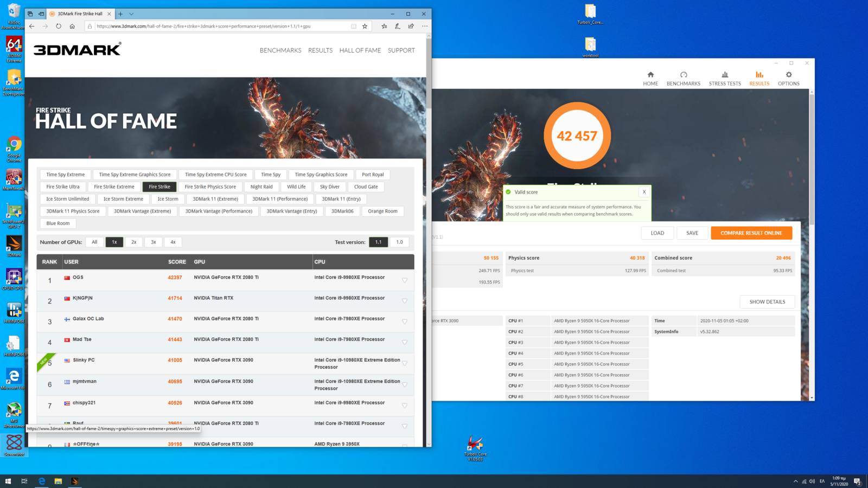The height and width of the screenshot is (488, 868).
Task: Expand details for chispy321 row
Action: tap(405, 406)
